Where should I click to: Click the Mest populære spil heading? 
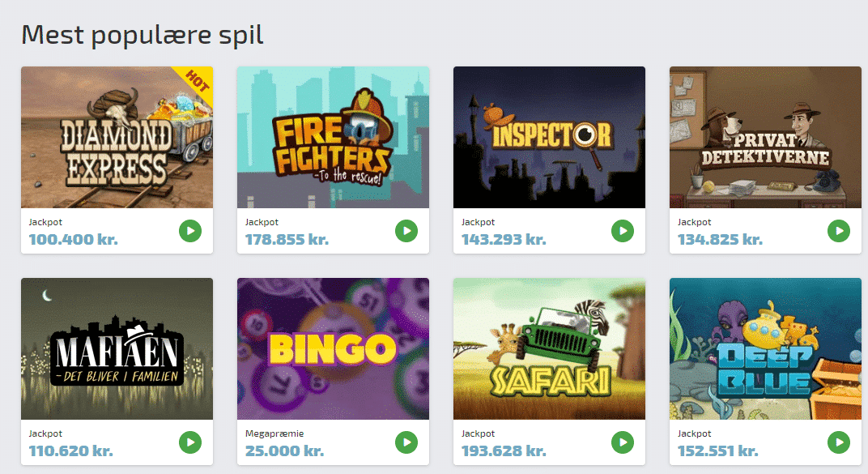pyautogui.click(x=142, y=35)
